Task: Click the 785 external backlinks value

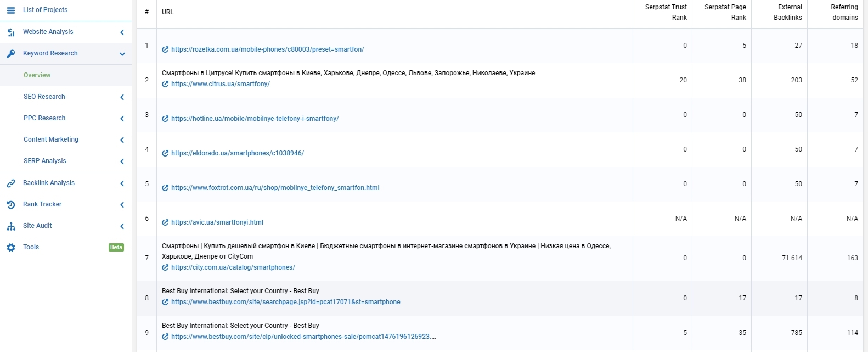Action: pos(796,333)
